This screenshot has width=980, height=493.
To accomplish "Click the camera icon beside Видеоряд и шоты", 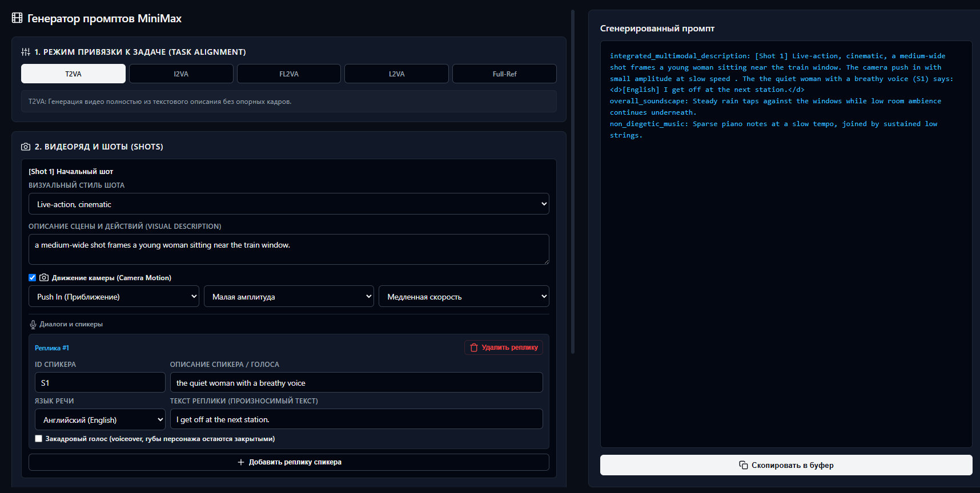I will (26, 147).
